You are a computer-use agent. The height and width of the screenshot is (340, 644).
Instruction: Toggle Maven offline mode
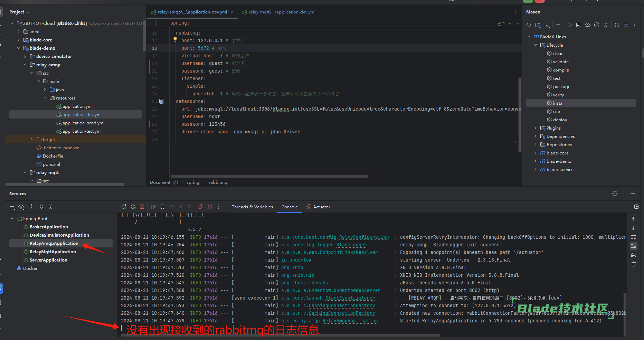(x=588, y=25)
